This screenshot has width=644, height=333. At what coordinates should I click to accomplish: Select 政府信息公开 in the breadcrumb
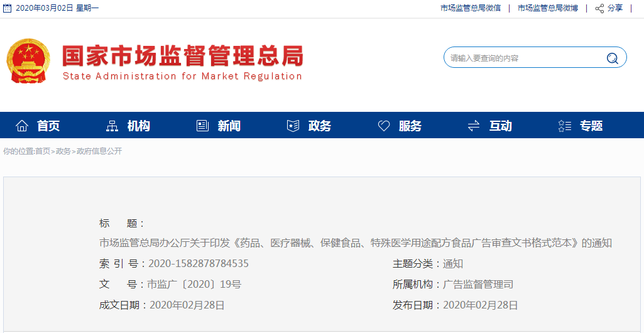(x=99, y=151)
